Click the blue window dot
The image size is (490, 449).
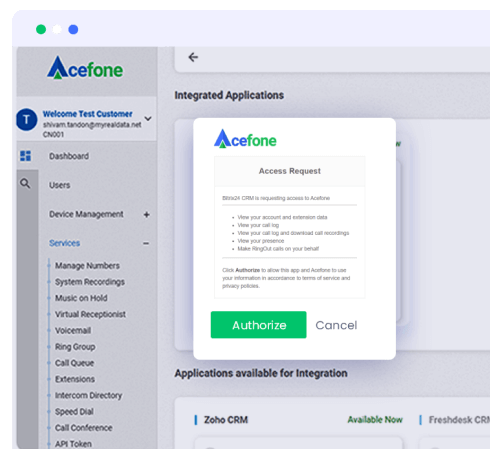(x=73, y=29)
